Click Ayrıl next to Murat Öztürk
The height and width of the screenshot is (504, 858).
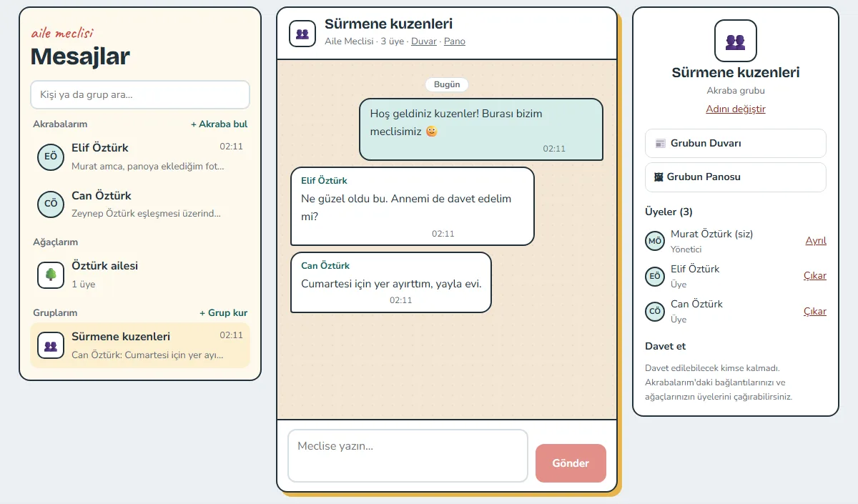coord(816,241)
